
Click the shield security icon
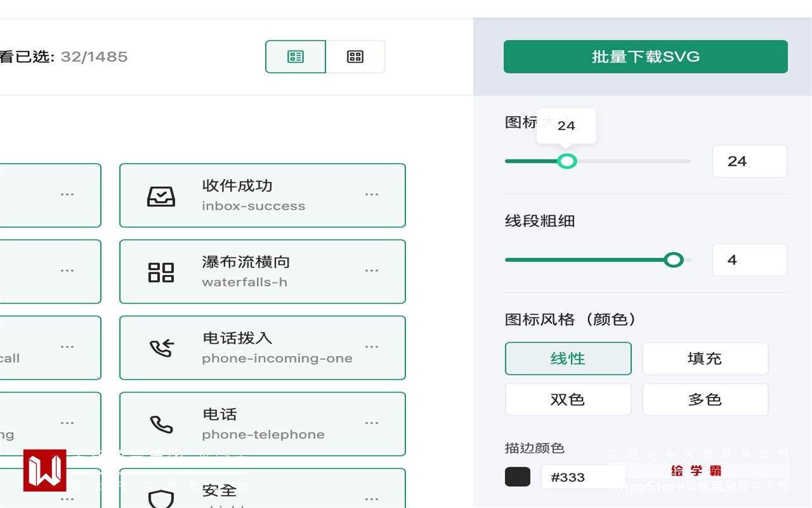pyautogui.click(x=161, y=497)
